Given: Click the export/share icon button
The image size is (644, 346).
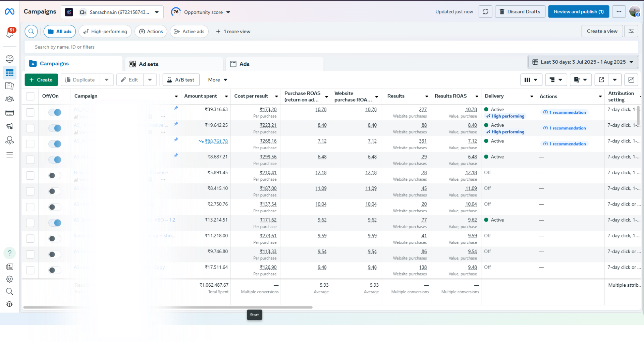Looking at the screenshot, I should (601, 80).
